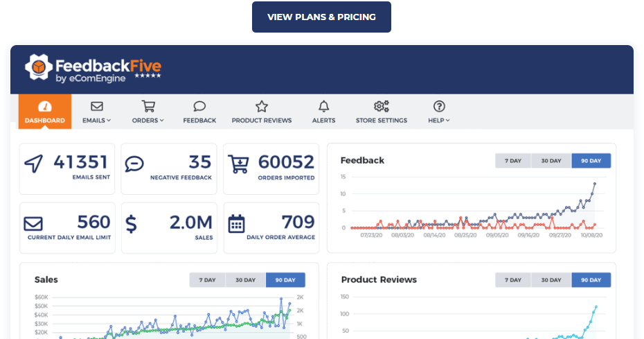This screenshot has height=339, width=644.
Task: Click the Product Reviews chart title
Action: click(x=379, y=280)
